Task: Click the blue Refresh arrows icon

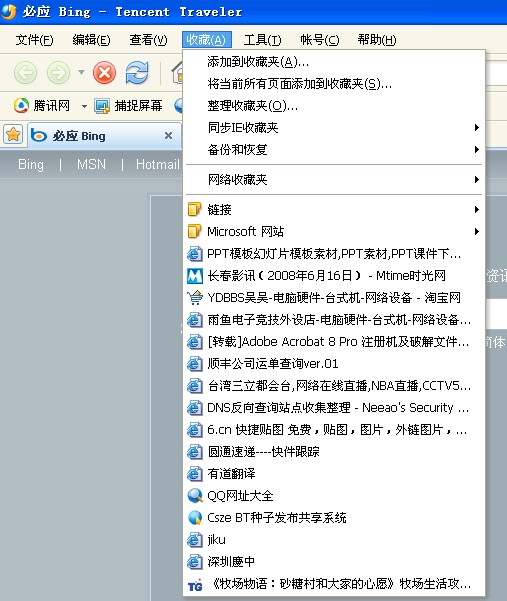Action: coord(137,72)
